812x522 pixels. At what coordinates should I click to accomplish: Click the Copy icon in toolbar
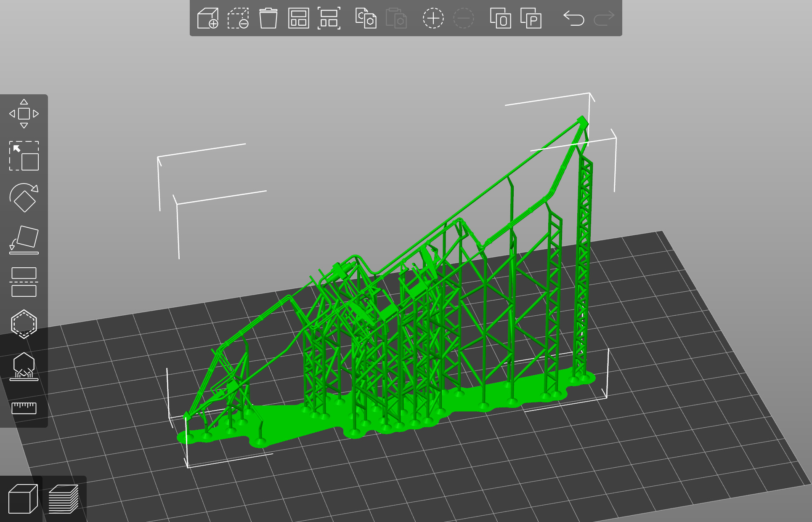coord(366,19)
